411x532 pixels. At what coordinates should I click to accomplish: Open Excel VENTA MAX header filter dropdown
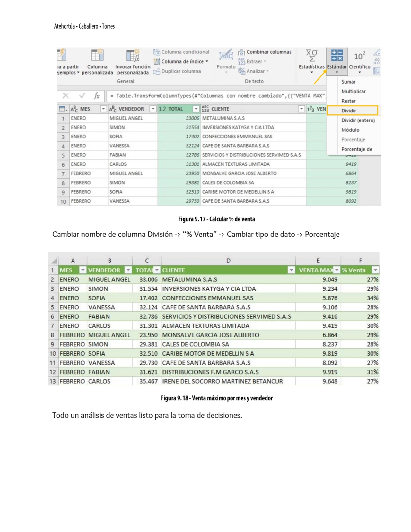pos(337,270)
